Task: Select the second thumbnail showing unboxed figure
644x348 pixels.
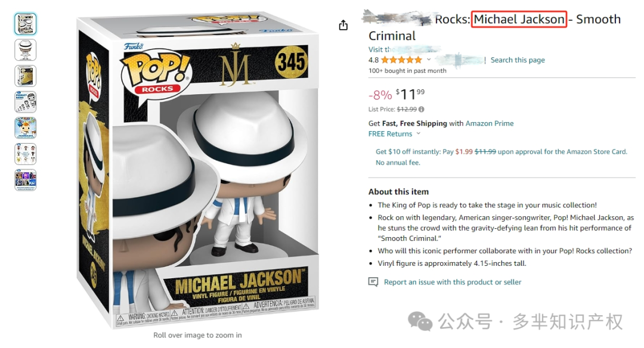Action: click(26, 50)
